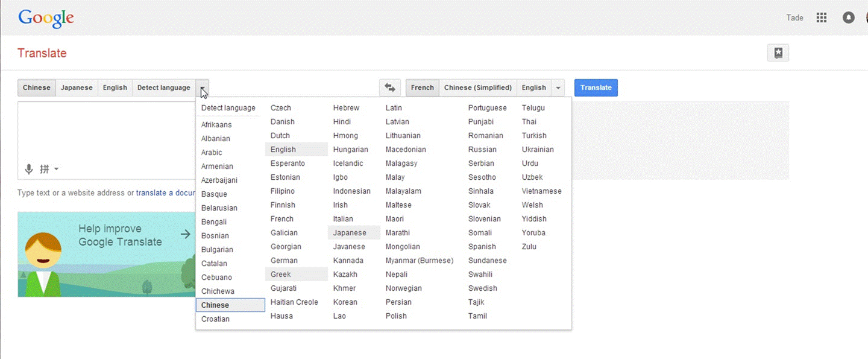The width and height of the screenshot is (868, 359).
Task: Close source language dropdown arrow
Action: tap(203, 87)
